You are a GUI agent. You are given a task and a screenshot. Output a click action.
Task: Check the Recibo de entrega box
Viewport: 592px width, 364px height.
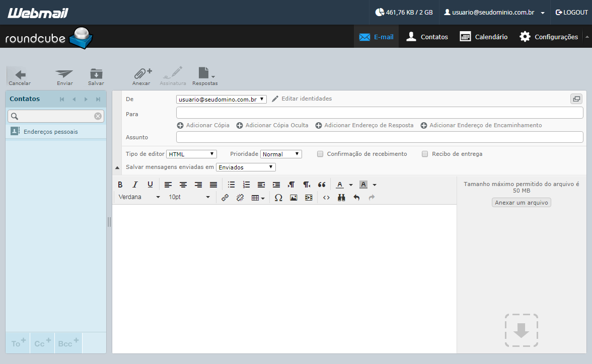pyautogui.click(x=425, y=154)
